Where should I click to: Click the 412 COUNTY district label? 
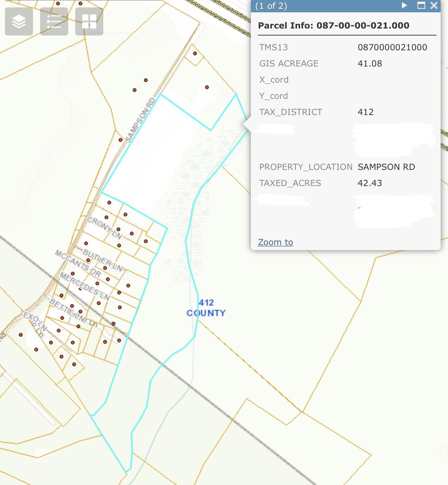coord(206,308)
